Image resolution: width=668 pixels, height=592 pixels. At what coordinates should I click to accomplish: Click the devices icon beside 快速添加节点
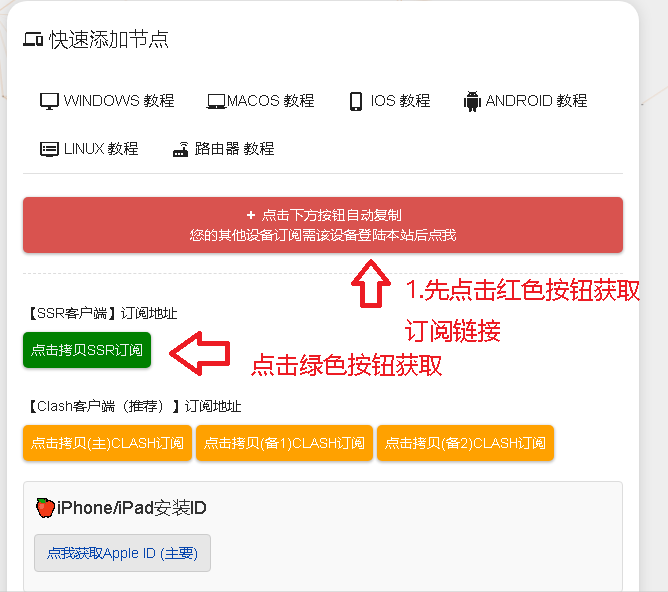[x=33, y=39]
